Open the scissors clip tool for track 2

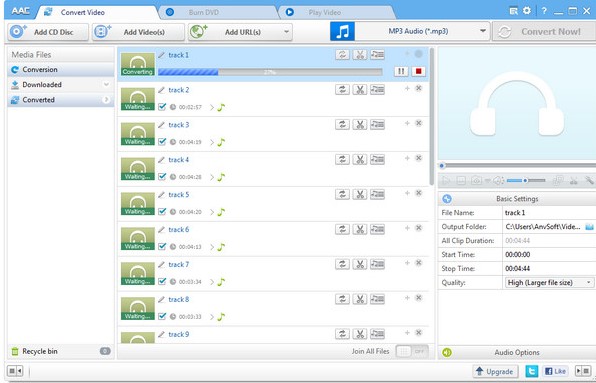360,90
